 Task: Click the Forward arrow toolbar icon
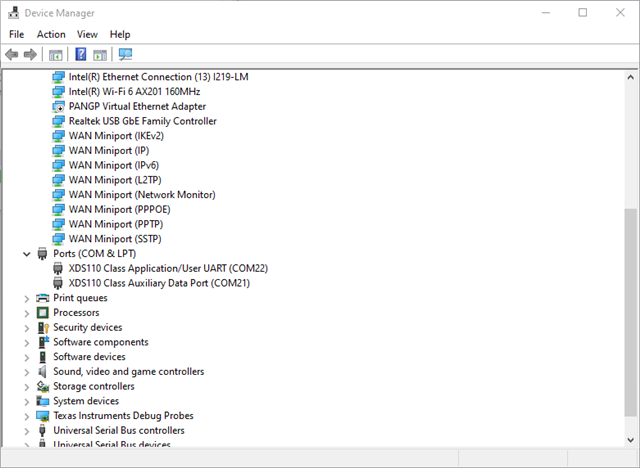[30, 54]
